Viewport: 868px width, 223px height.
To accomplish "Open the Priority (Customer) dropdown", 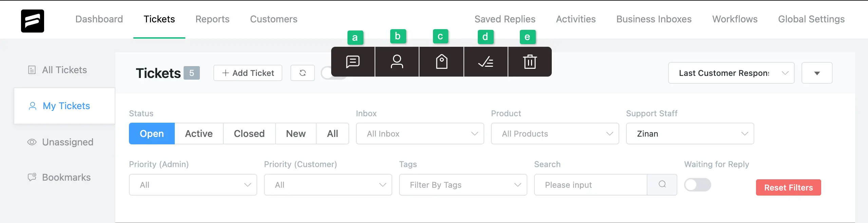I will click(x=328, y=185).
